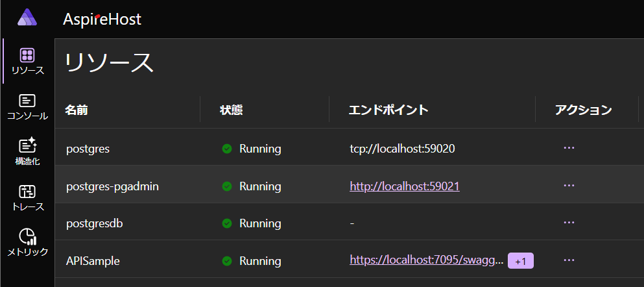Open actions menu for postgresdb row

(569, 223)
